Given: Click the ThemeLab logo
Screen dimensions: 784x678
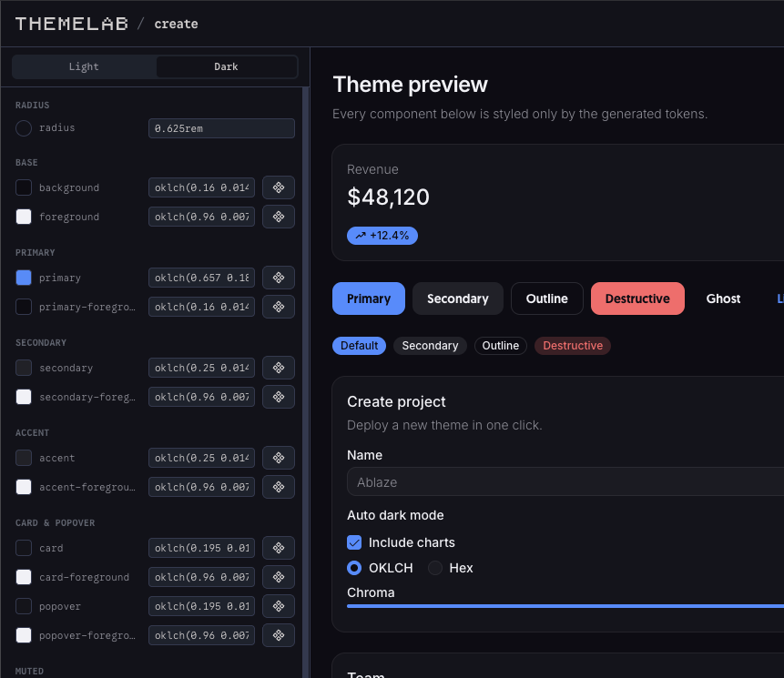Looking at the screenshot, I should [72, 24].
